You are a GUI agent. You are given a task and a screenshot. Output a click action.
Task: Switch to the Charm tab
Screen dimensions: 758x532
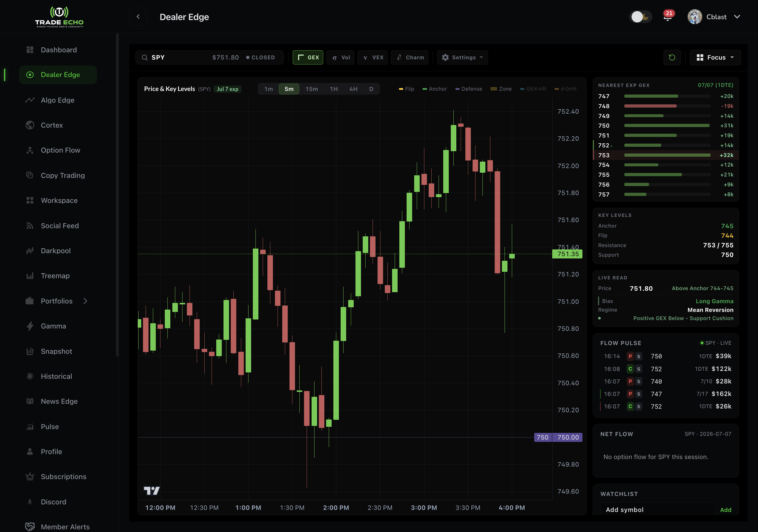(x=410, y=58)
